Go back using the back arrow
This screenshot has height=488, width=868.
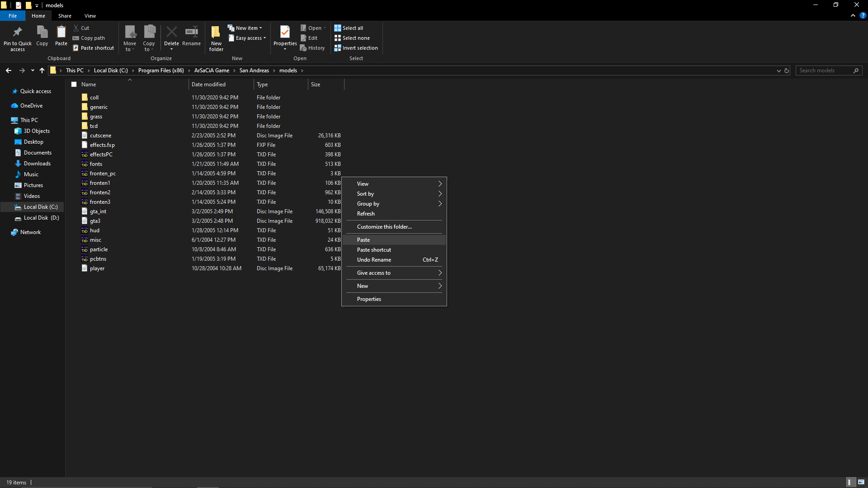9,70
